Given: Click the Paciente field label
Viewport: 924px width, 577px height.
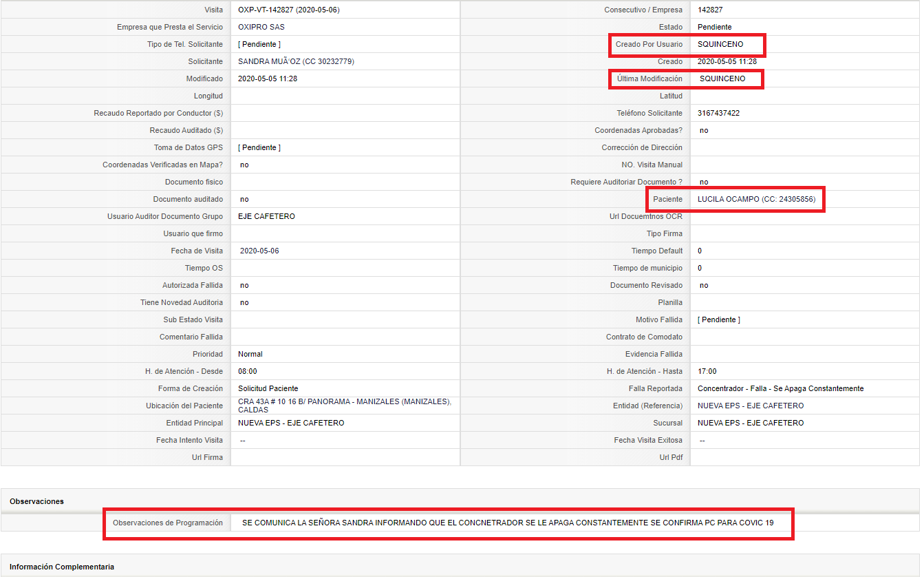Looking at the screenshot, I should click(667, 199).
